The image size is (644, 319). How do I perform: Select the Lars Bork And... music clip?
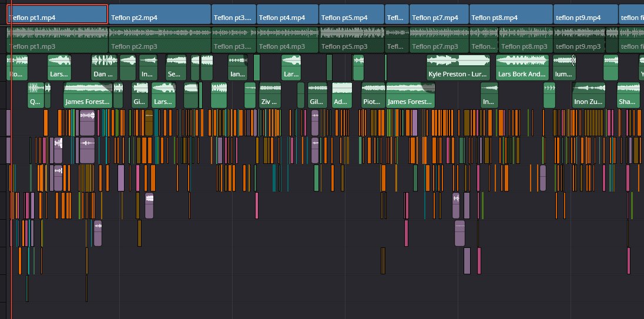tap(522, 68)
